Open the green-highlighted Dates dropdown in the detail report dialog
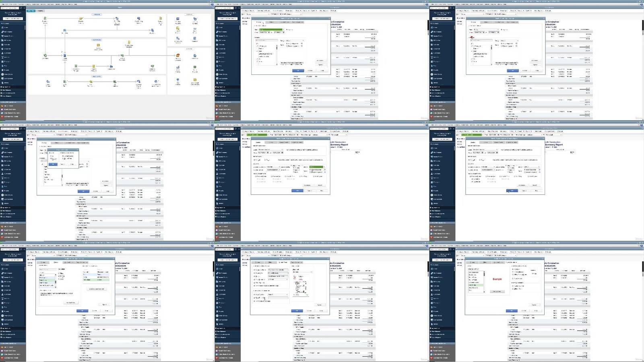The width and height of the screenshot is (644, 362). 272,29
